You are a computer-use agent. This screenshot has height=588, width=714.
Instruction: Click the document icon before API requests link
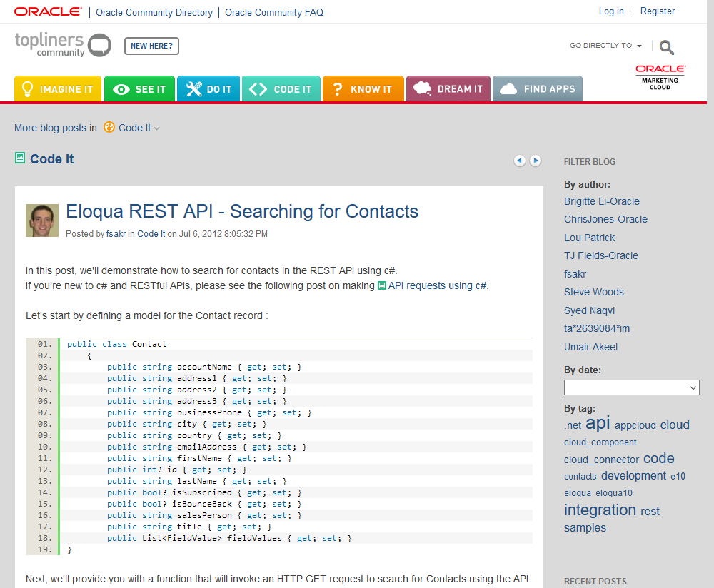coord(382,286)
